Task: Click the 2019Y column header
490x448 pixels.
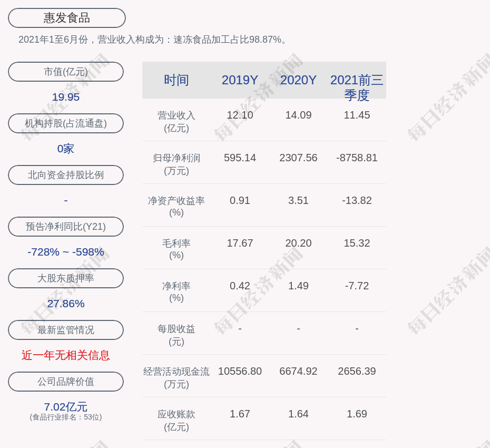Action: [240, 80]
